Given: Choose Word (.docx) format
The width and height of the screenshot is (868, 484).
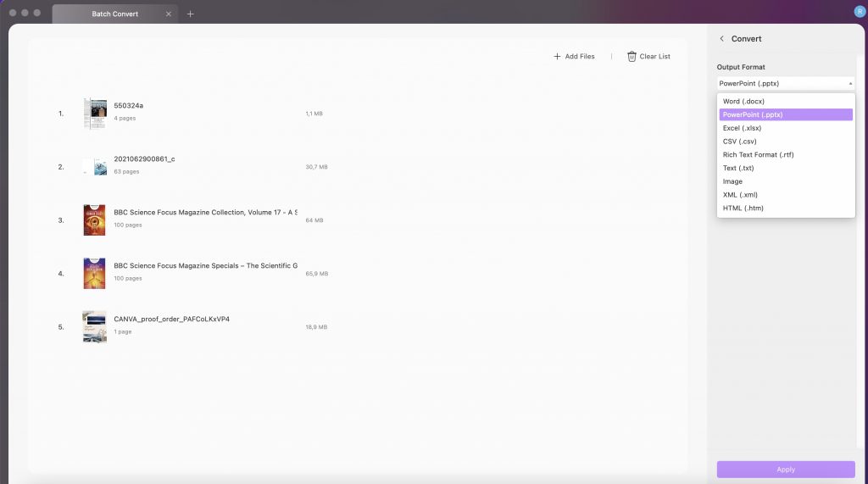Looking at the screenshot, I should pyautogui.click(x=786, y=102).
